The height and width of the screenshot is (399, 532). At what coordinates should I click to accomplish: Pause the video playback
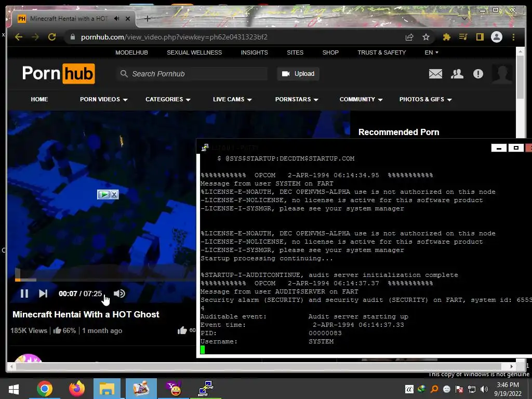pos(24,294)
